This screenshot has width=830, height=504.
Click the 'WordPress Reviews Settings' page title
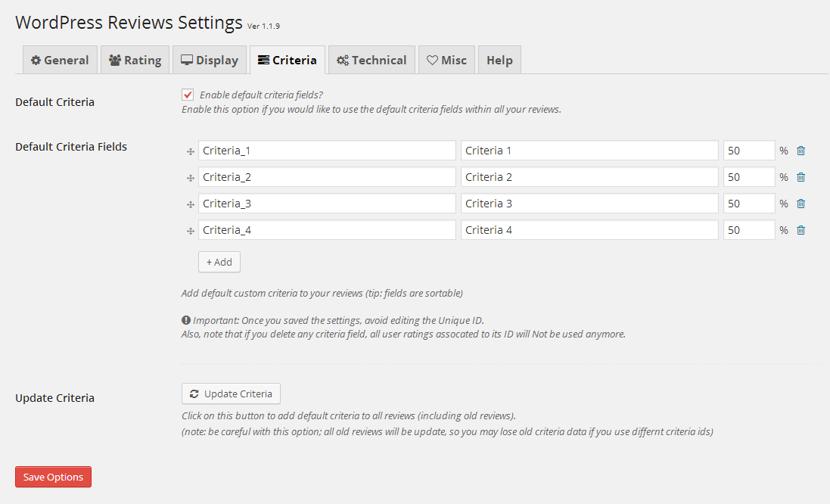pos(129,23)
